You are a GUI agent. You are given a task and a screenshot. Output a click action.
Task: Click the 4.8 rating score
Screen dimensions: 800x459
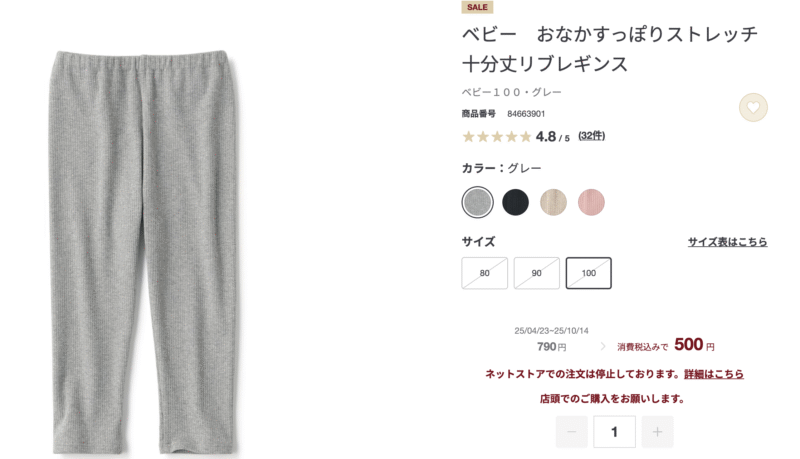545,137
